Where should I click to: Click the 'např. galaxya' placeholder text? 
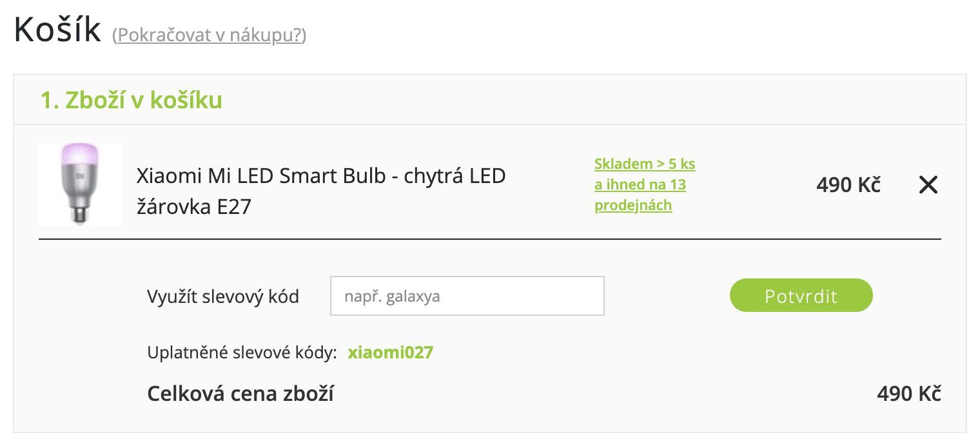tap(392, 296)
